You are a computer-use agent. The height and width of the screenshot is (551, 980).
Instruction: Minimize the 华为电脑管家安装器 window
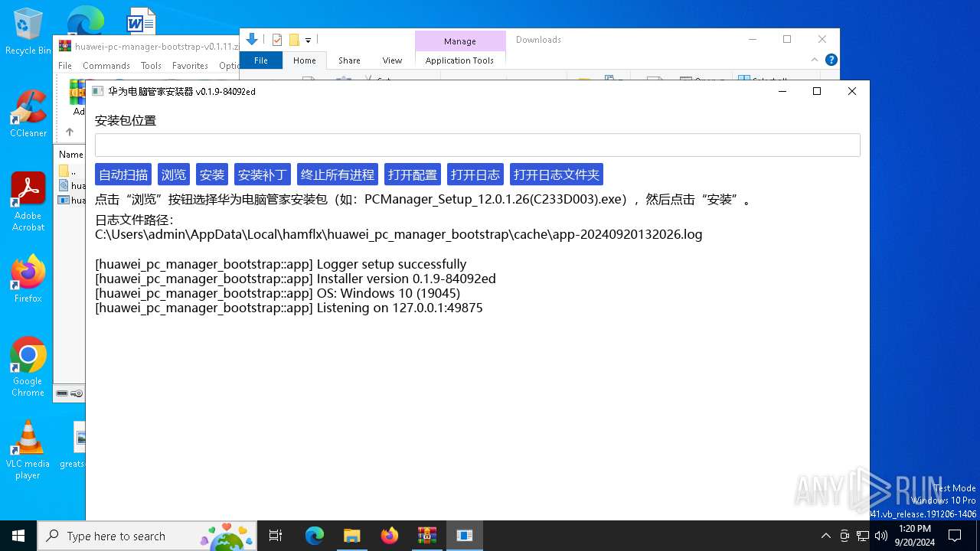[782, 91]
